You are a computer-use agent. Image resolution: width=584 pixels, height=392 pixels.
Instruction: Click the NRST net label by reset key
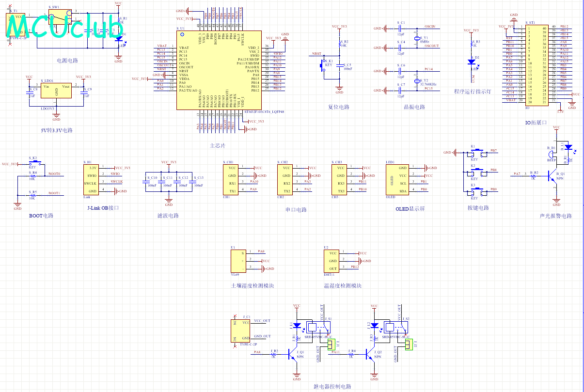coord(316,54)
